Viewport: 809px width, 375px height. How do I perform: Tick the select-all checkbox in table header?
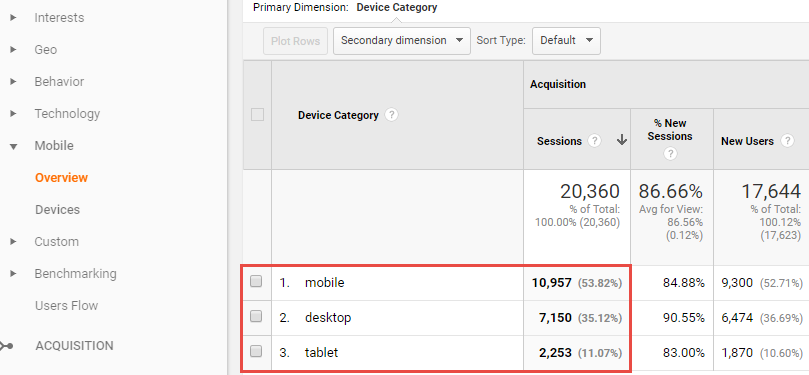click(x=257, y=115)
